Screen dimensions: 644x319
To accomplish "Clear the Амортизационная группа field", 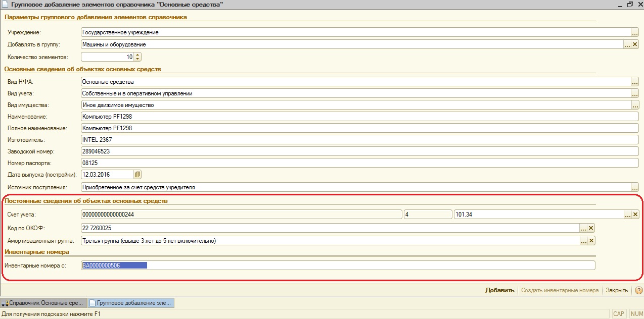I will tap(591, 241).
